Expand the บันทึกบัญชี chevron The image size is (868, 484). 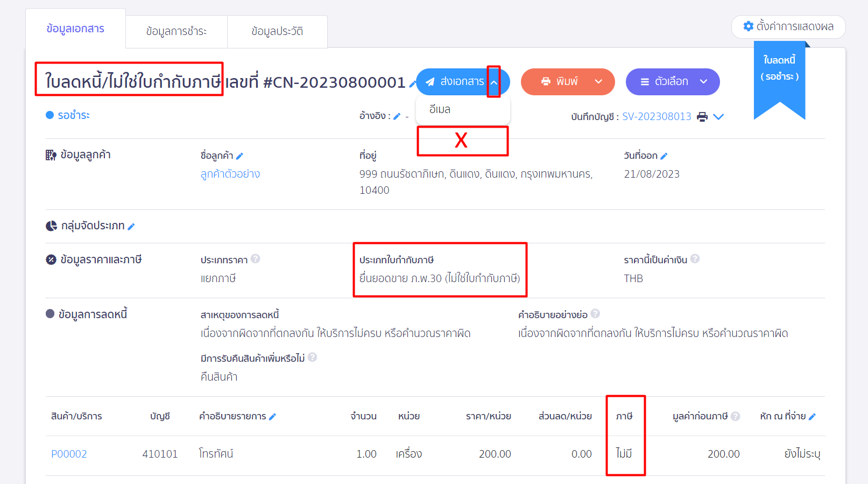pyautogui.click(x=718, y=117)
